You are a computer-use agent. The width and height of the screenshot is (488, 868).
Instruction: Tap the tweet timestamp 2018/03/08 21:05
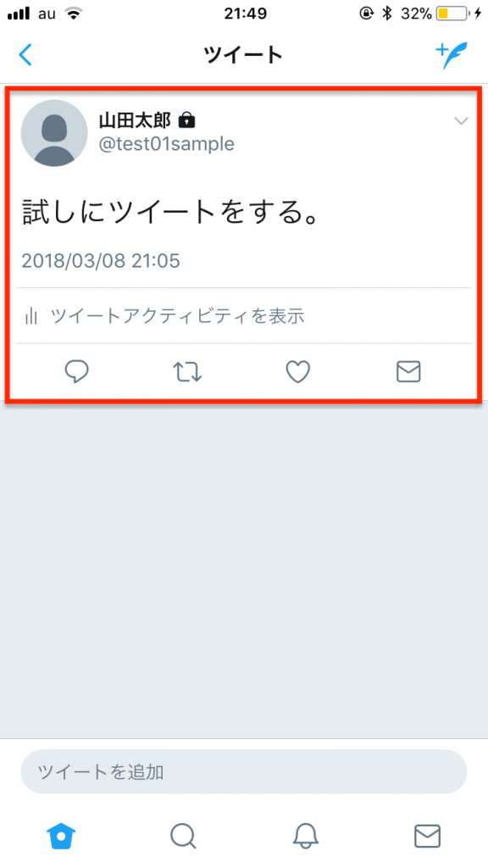tap(101, 261)
